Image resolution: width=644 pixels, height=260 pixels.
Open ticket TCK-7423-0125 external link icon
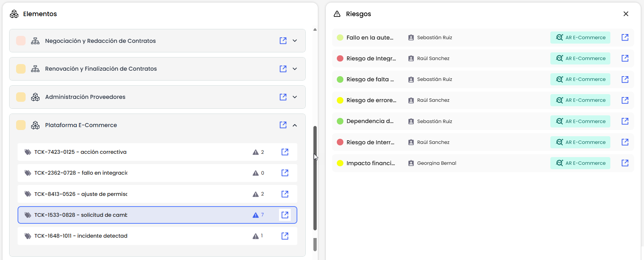(285, 152)
